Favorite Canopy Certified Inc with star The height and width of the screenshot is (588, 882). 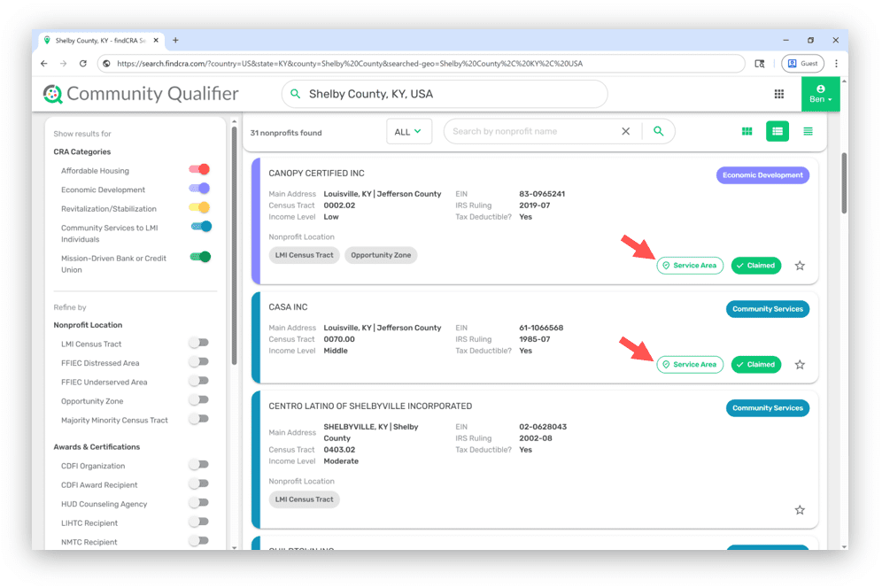click(800, 266)
